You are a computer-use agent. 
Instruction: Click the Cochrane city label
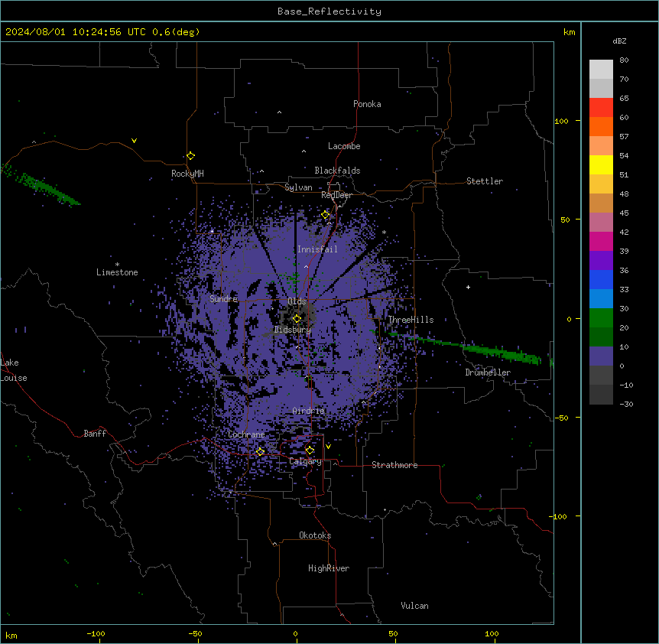point(246,434)
